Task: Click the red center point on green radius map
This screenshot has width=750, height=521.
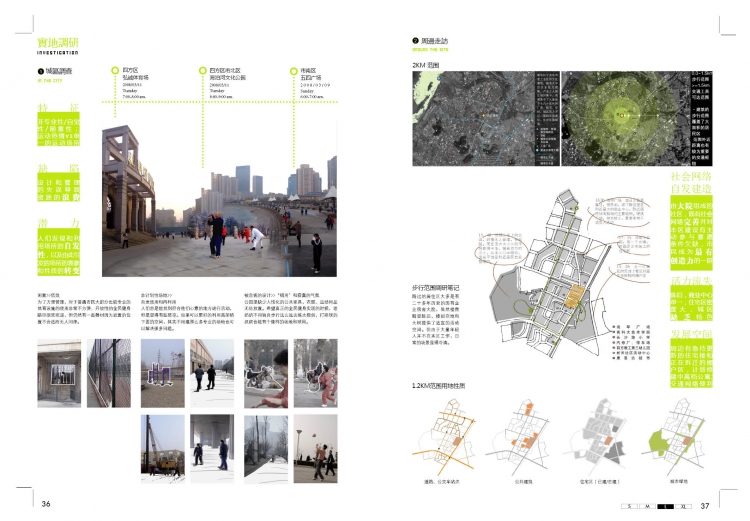Action: pos(622,115)
